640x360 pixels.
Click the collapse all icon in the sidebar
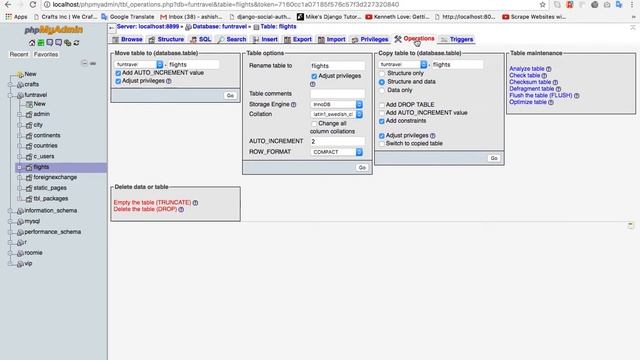click(x=84, y=63)
